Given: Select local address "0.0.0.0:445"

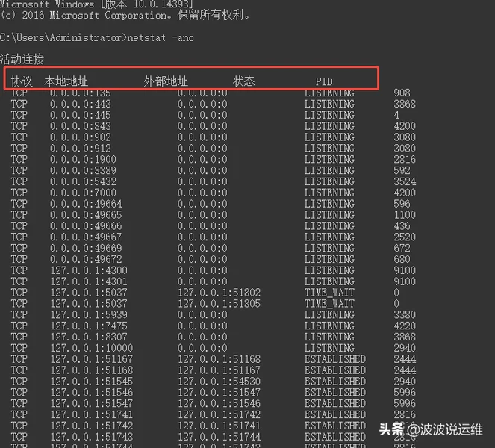Looking at the screenshot, I should point(81,115).
